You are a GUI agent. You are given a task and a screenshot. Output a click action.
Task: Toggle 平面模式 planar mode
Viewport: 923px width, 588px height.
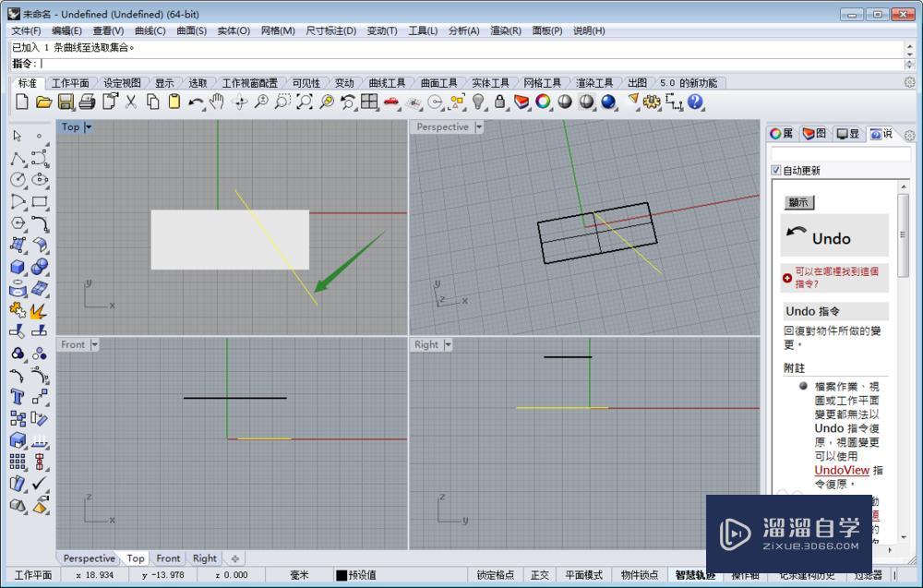coord(583,575)
